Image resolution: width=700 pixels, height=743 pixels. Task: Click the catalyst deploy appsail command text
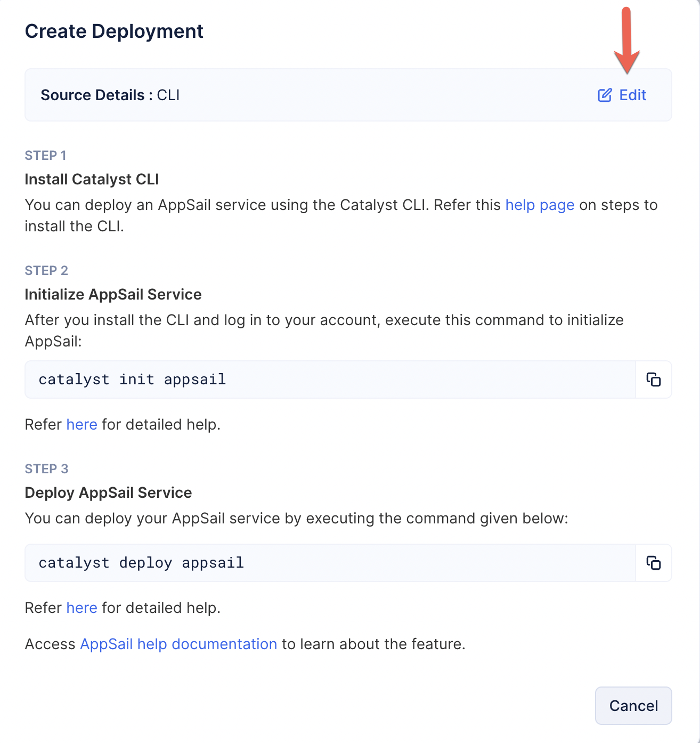click(141, 563)
